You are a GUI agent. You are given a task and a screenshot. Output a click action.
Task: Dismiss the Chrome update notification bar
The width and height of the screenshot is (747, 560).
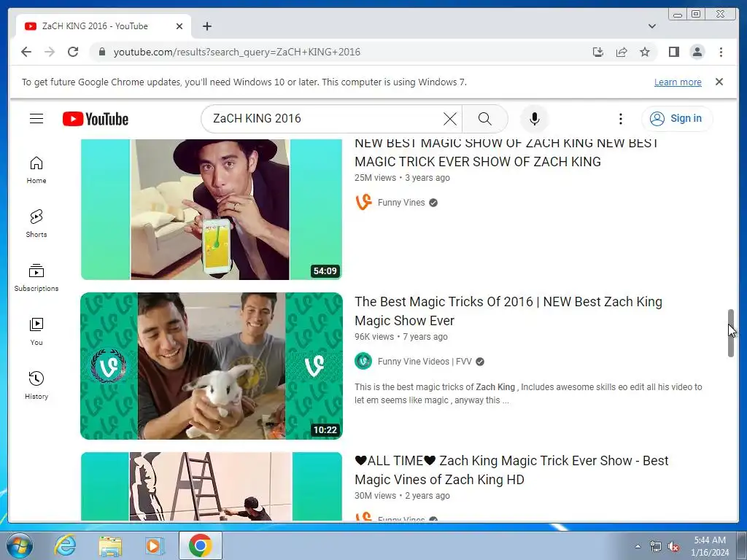(719, 82)
